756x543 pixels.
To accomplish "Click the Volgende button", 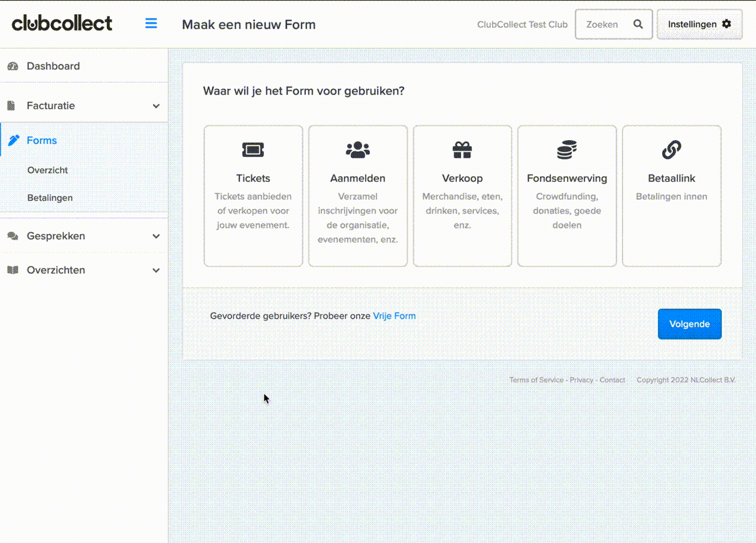I will click(690, 324).
